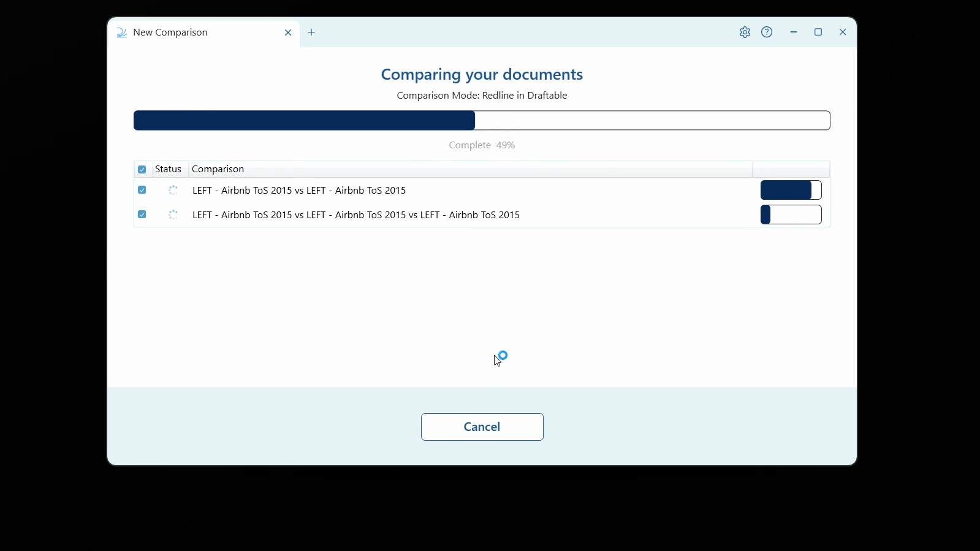Close the Draftable window
Viewport: 980px width, 551px height.
tap(843, 32)
